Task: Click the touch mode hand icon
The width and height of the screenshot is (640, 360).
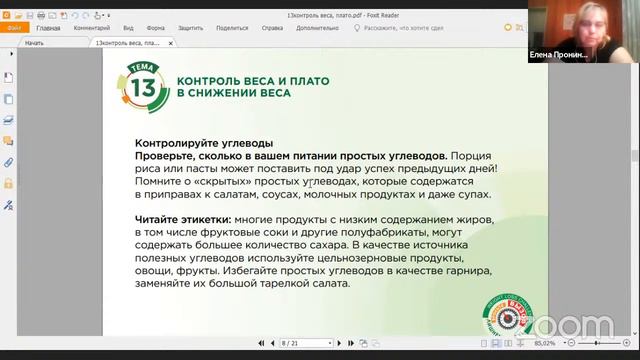Action: [x=97, y=16]
